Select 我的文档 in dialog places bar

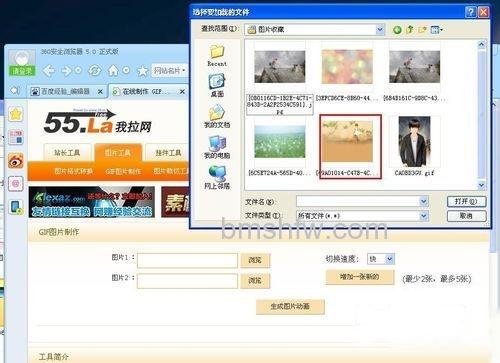point(217,117)
